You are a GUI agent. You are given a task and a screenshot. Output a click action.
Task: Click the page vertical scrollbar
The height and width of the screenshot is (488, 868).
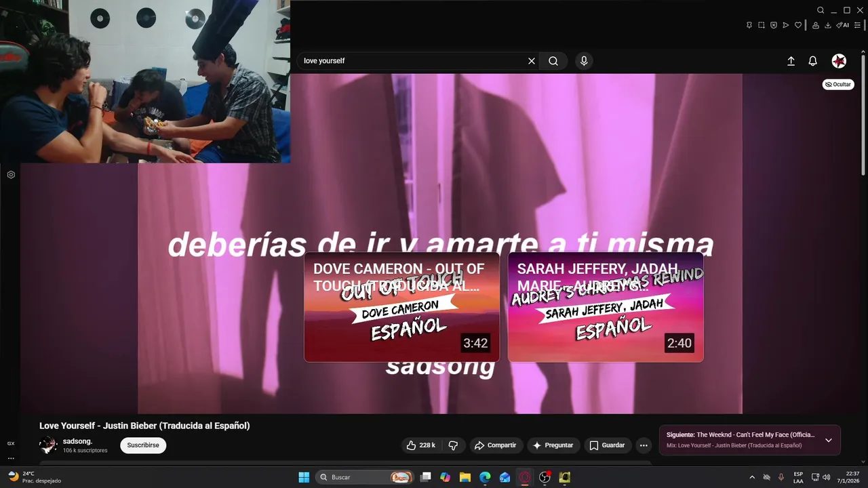(x=863, y=115)
